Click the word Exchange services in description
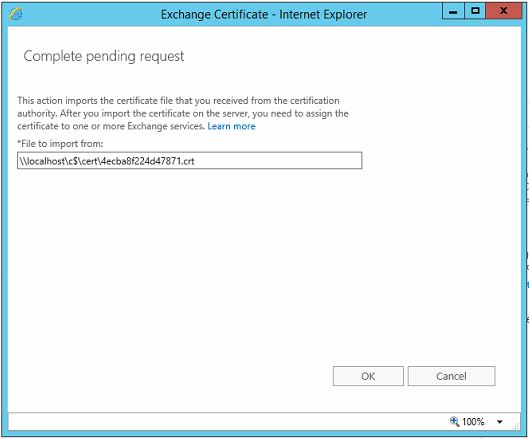The height and width of the screenshot is (439, 529). click(x=166, y=126)
